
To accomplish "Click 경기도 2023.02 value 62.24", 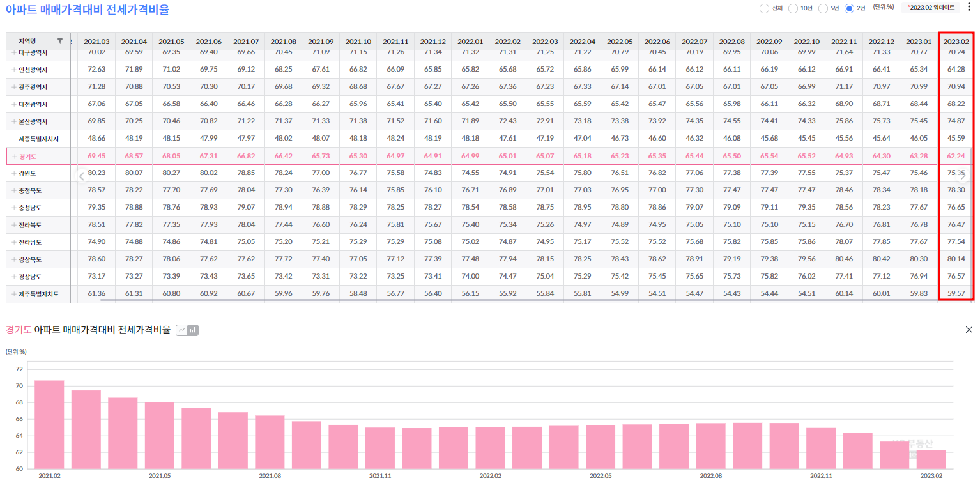I will pyautogui.click(x=956, y=156).
